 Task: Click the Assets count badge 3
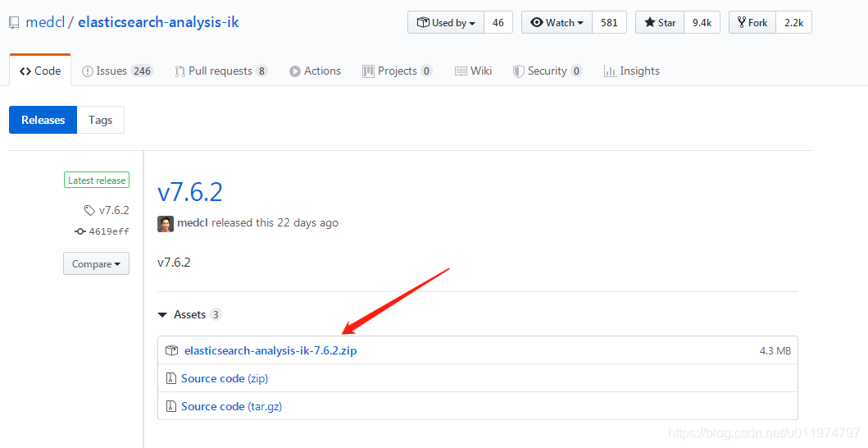pyautogui.click(x=216, y=315)
